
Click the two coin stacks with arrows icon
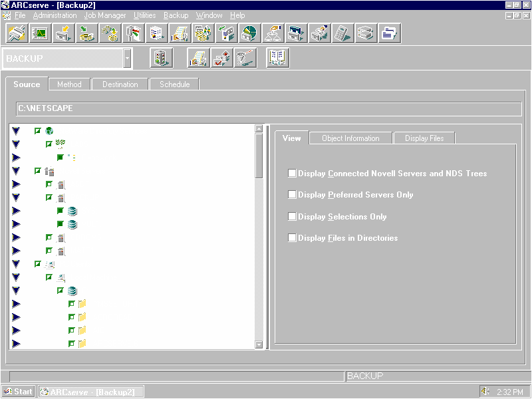(110, 33)
